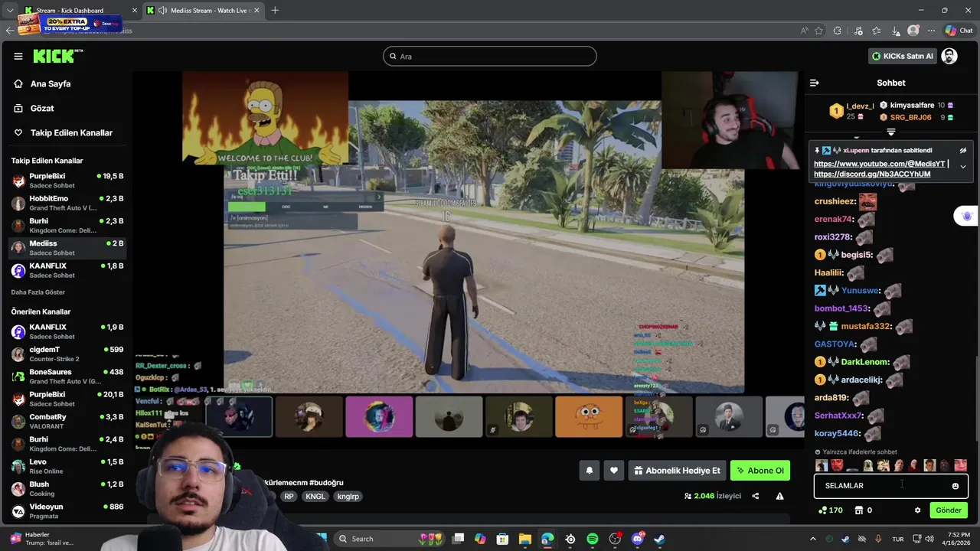Open PurpleBixi channel in followed list
The image size is (980, 551).
coord(67,181)
